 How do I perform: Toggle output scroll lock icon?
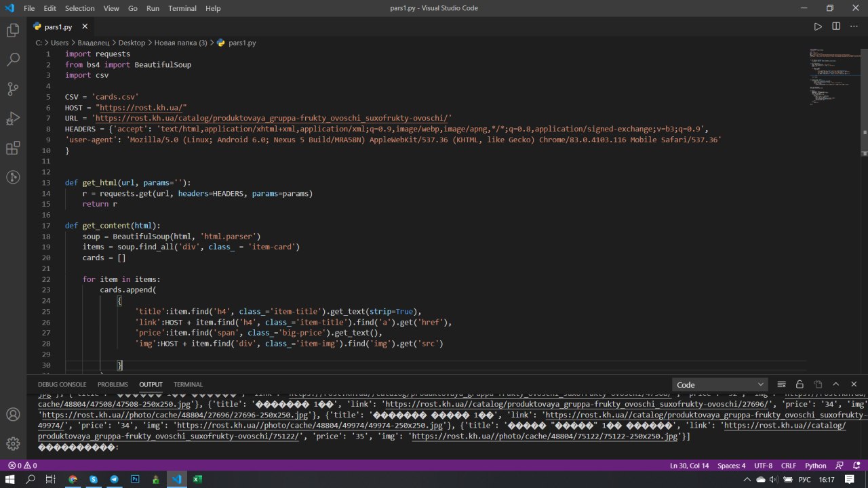800,384
